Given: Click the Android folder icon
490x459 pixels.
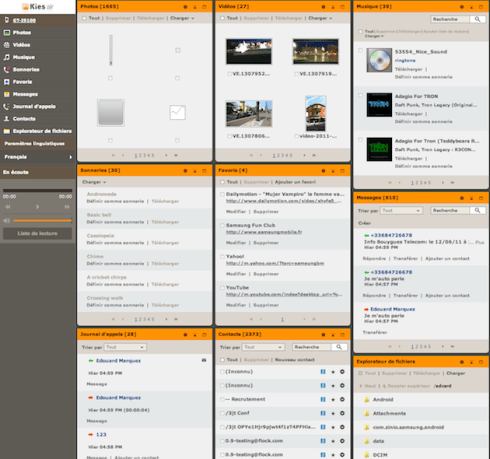Looking at the screenshot, I should point(367,400).
